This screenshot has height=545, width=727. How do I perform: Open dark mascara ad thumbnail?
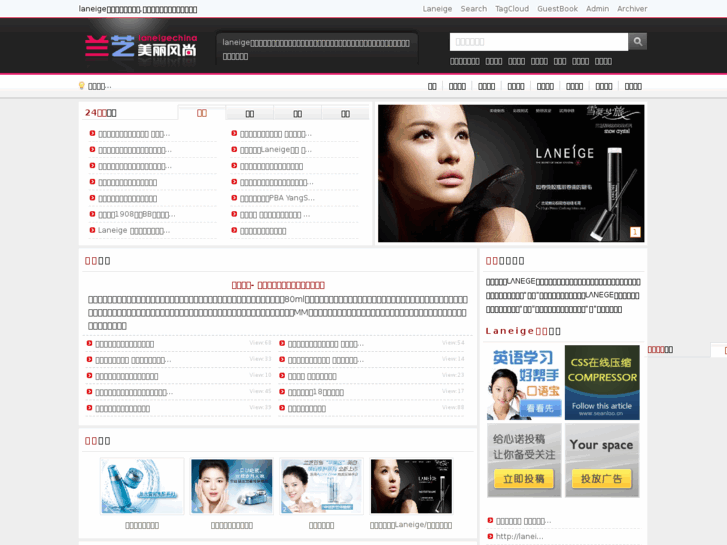411,486
